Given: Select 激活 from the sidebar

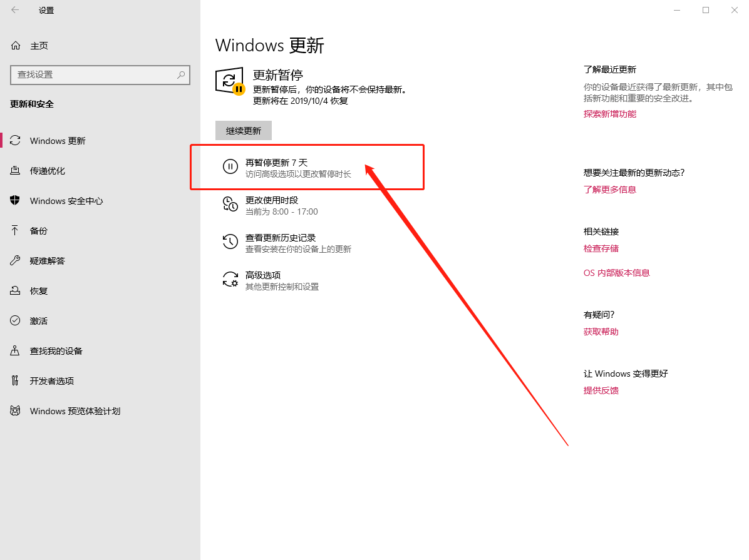Looking at the screenshot, I should click(39, 320).
